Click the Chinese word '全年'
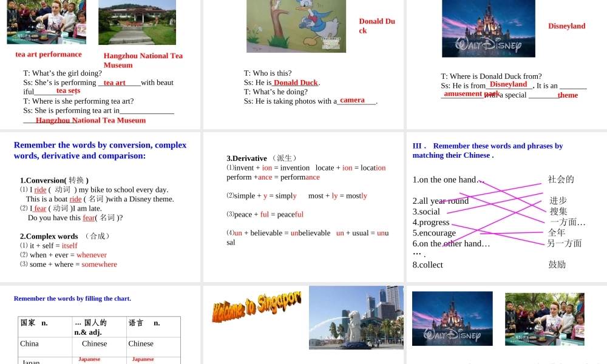The height and width of the screenshot is (364, 607). pos(557,232)
